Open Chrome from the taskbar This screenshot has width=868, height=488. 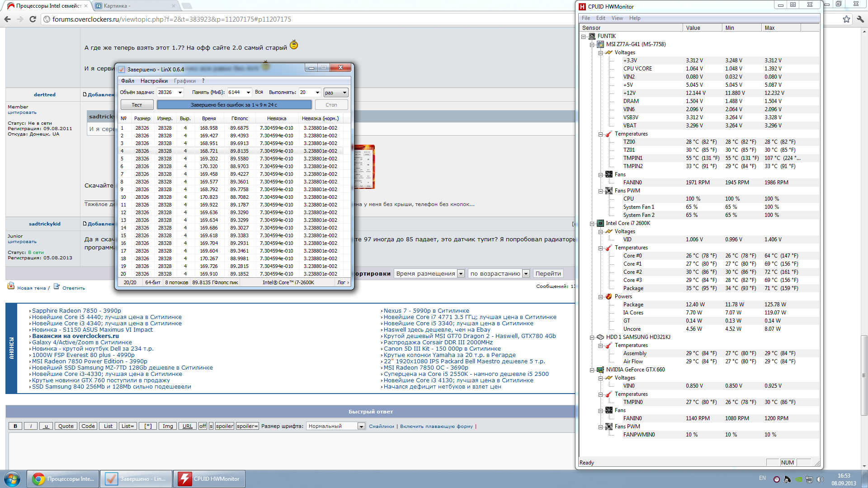pos(62,479)
